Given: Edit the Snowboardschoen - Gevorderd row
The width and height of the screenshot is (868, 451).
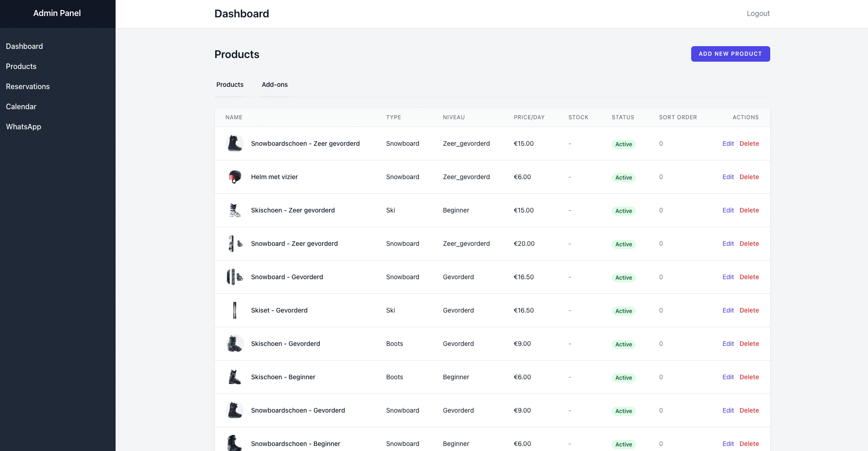Looking at the screenshot, I should [x=728, y=410].
